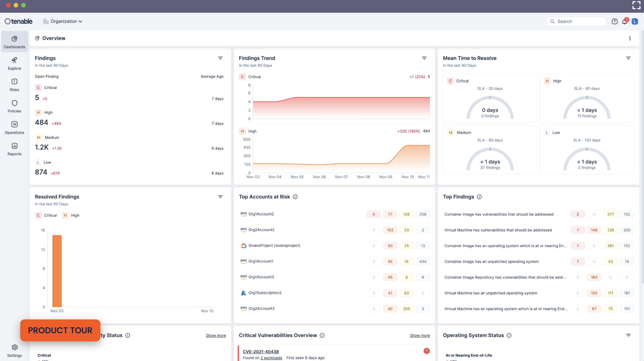This screenshot has width=644, height=361.
Task: Expand the Organization dropdown
Action: click(63, 21)
